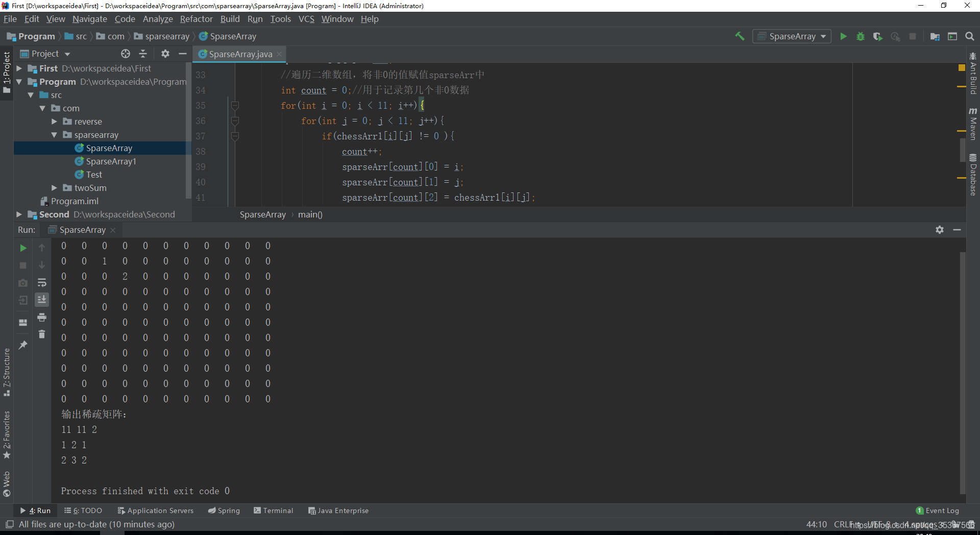
Task: Click the yellow warning marker in editor stripe
Action: 962,67
